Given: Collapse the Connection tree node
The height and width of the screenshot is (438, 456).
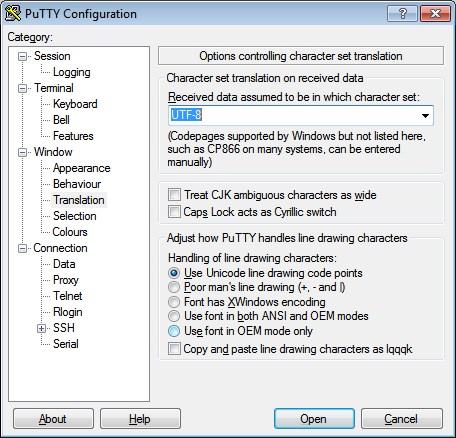Looking at the screenshot, I should [x=22, y=248].
